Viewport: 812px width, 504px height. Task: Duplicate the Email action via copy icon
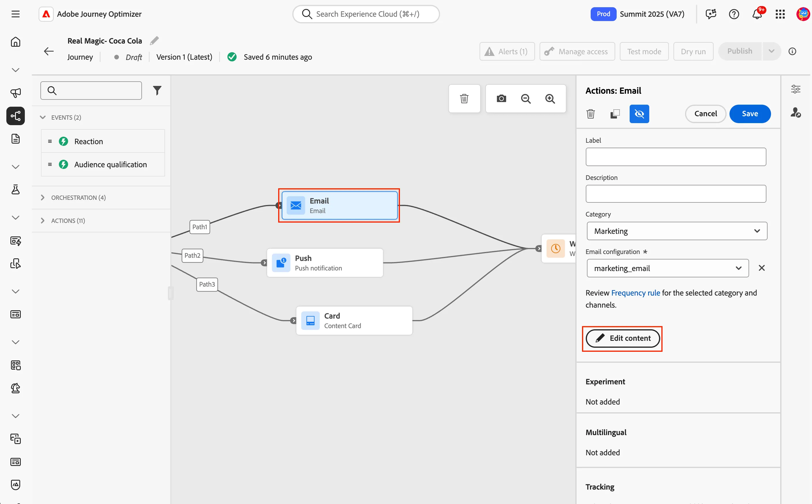point(615,114)
